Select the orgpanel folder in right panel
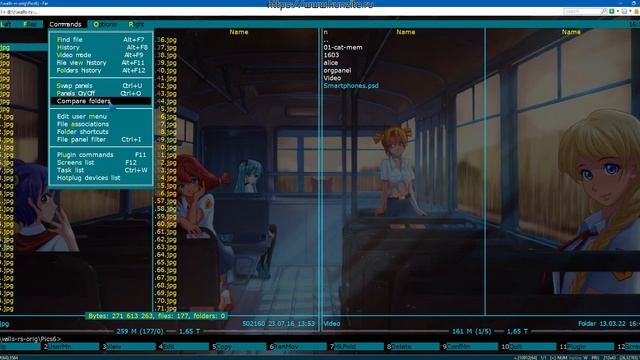640x360 pixels. [337, 71]
